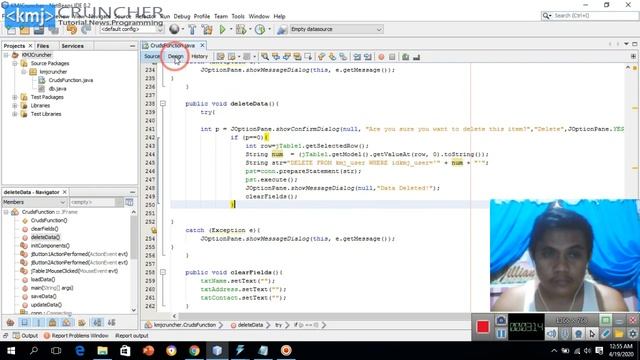
Task: Click the Shift Line Right icon
Action: (x=368, y=57)
